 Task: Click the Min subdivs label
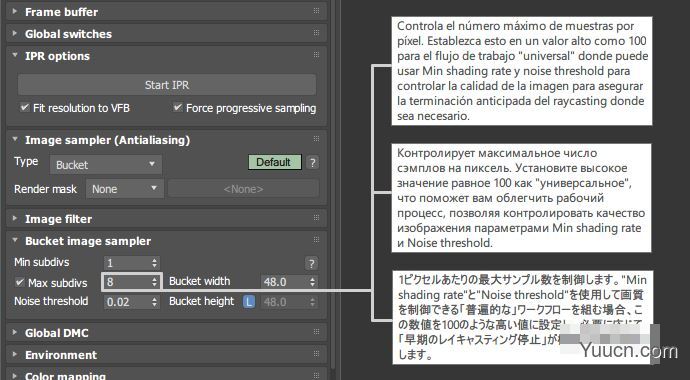click(41, 262)
